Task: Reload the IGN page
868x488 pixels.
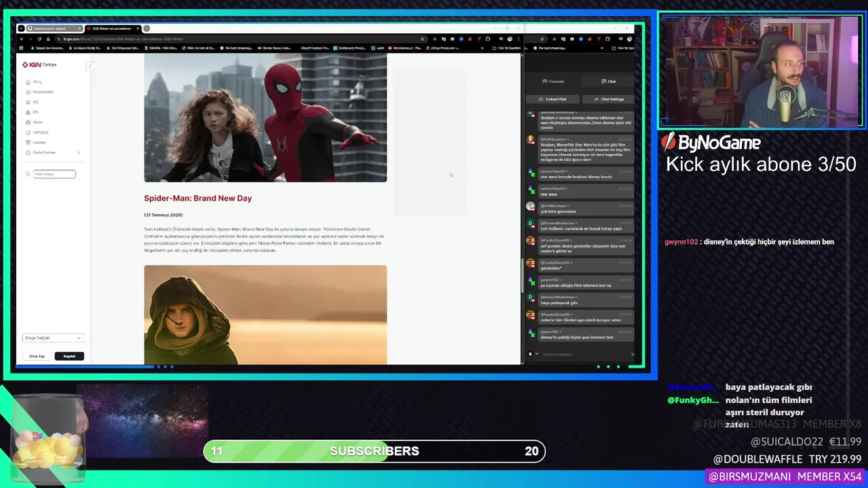Action: [39, 39]
